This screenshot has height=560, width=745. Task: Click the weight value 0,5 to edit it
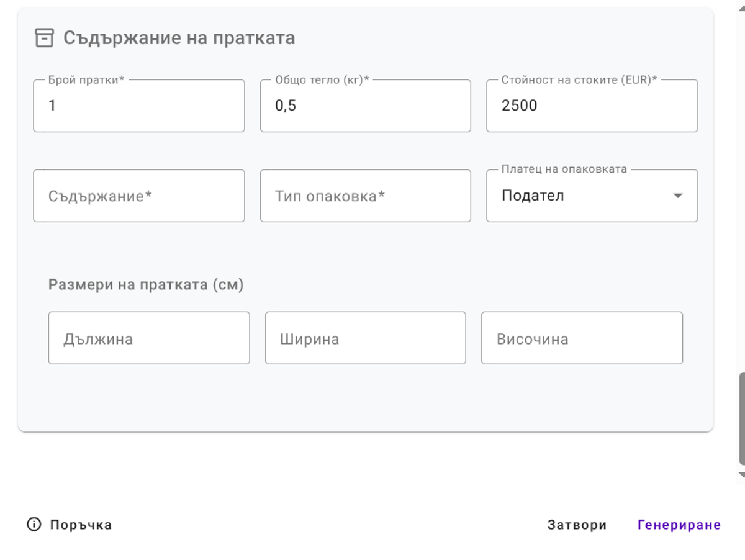[282, 106]
